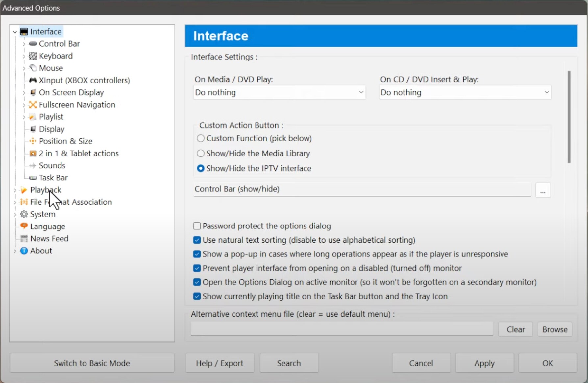
Task: Select Show/Hide the IPTV interface radio
Action: click(201, 168)
